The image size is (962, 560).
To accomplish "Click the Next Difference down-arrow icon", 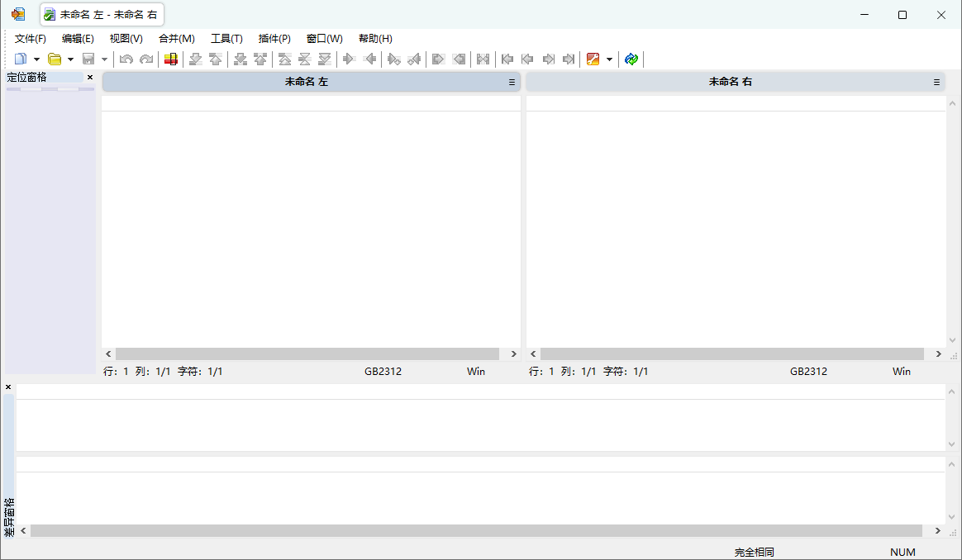I will 196,59.
